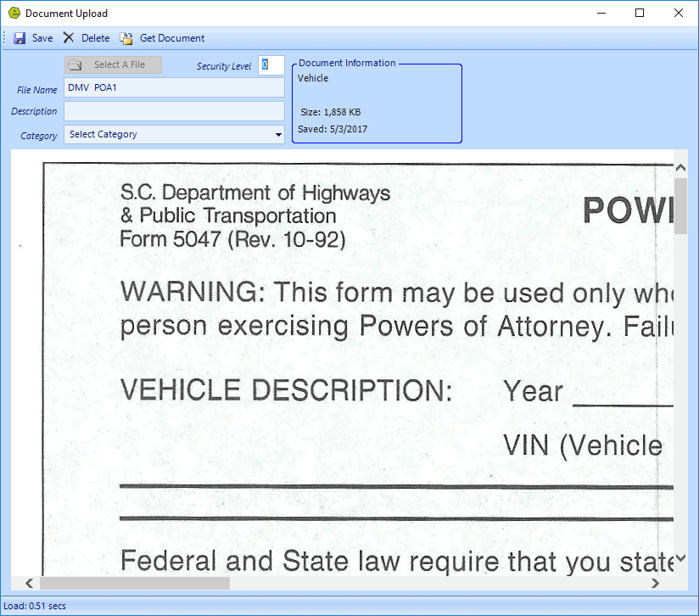Open the Select Category dropdown
The width and height of the screenshot is (699, 616).
174,135
